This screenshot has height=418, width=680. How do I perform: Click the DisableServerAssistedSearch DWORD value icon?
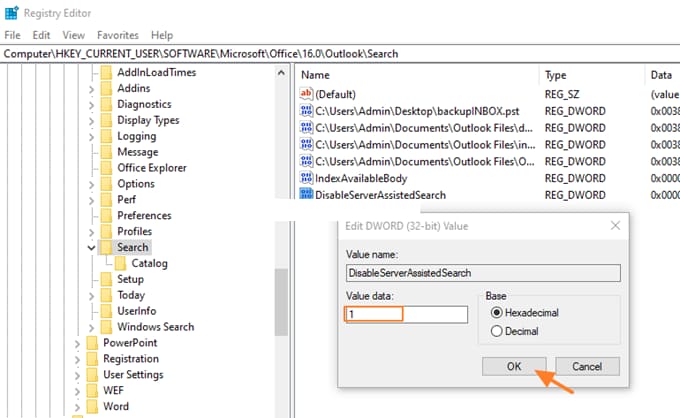[306, 195]
